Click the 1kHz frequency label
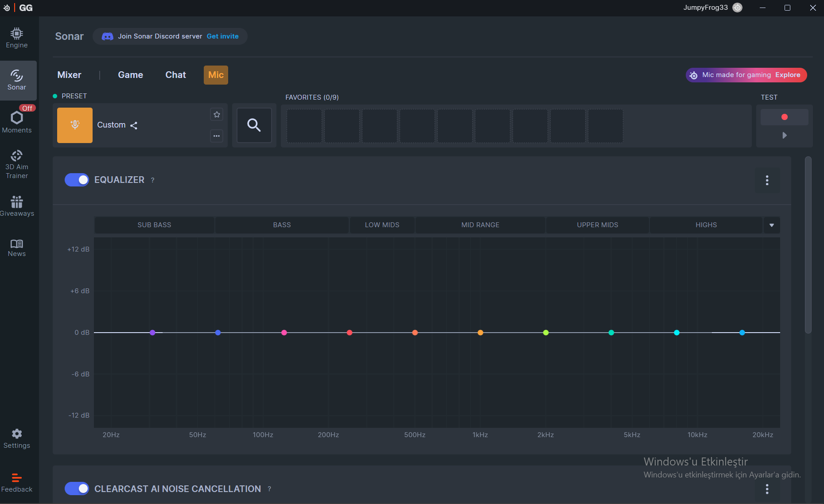Screen dimensions: 824x504 point(480,435)
